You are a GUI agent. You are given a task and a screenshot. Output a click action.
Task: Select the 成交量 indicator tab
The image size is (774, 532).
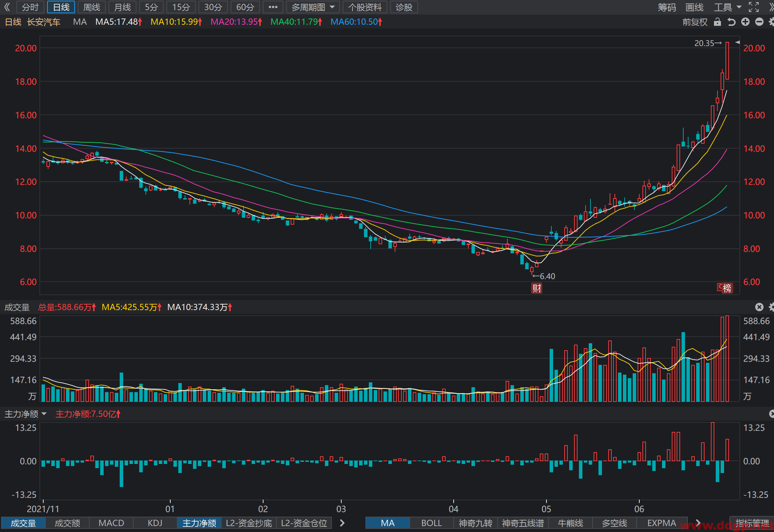(23, 523)
